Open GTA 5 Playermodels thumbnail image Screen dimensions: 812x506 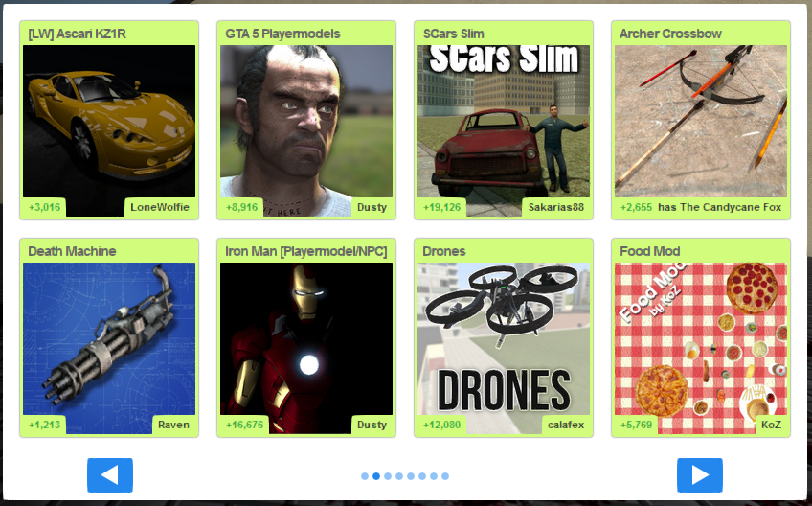pos(306,130)
